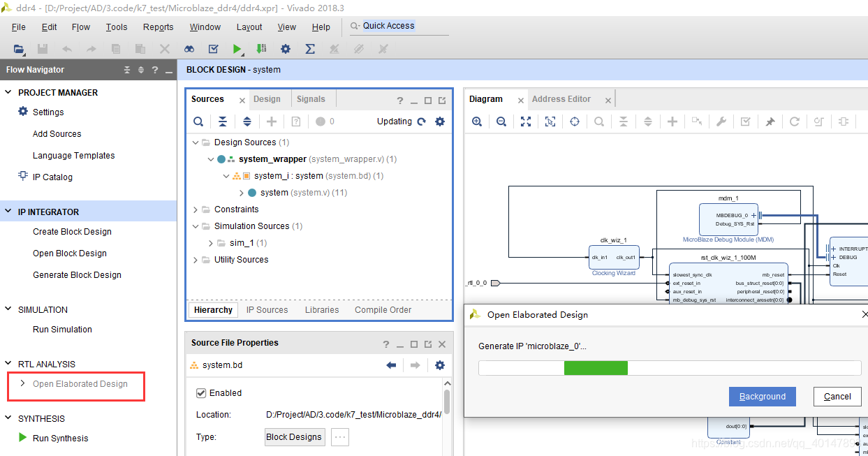Screen dimensions: 868x456
Task: Expand all sources in Sources toolbar
Action: coord(247,122)
